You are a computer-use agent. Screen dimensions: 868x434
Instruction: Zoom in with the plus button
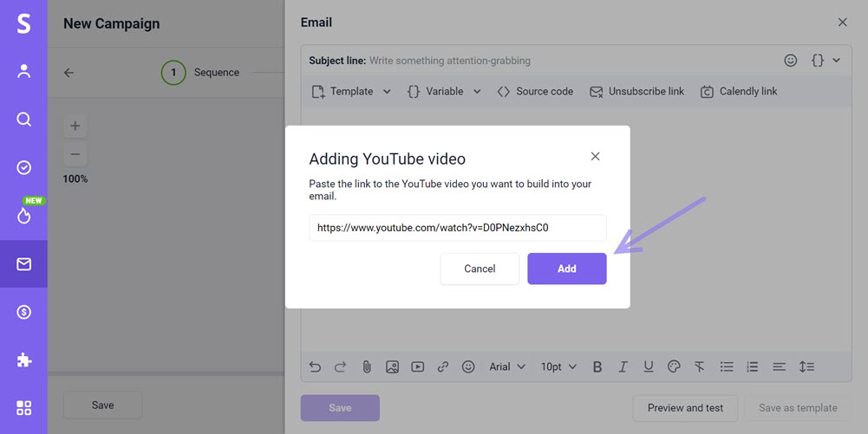(75, 126)
